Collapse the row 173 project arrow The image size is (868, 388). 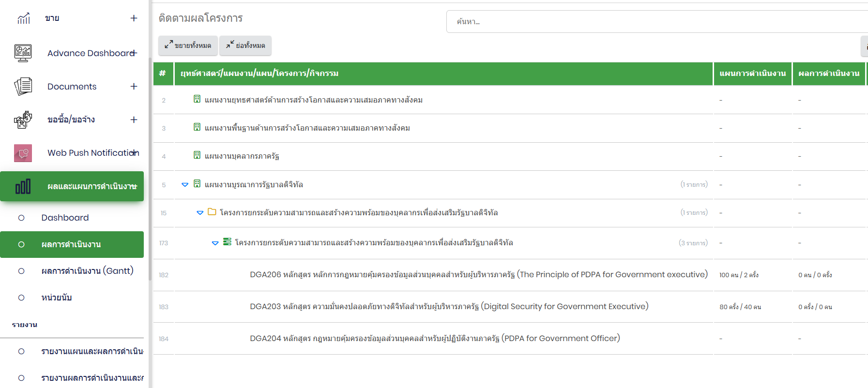point(215,243)
